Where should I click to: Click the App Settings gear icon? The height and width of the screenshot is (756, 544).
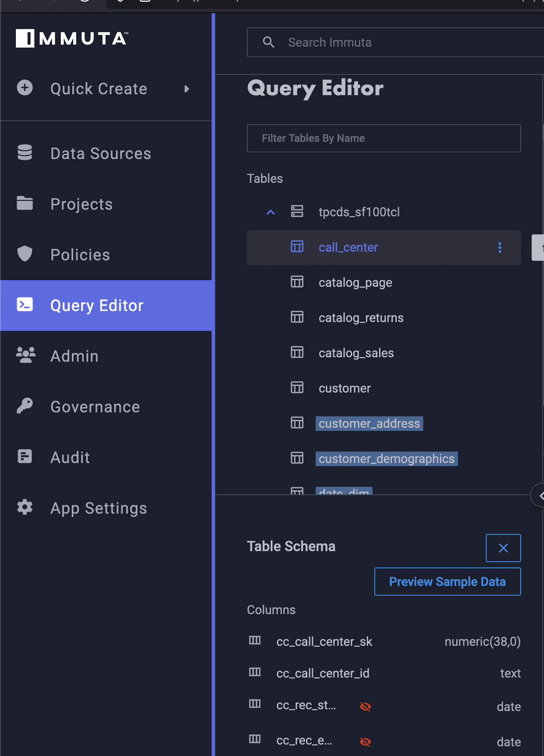click(25, 507)
